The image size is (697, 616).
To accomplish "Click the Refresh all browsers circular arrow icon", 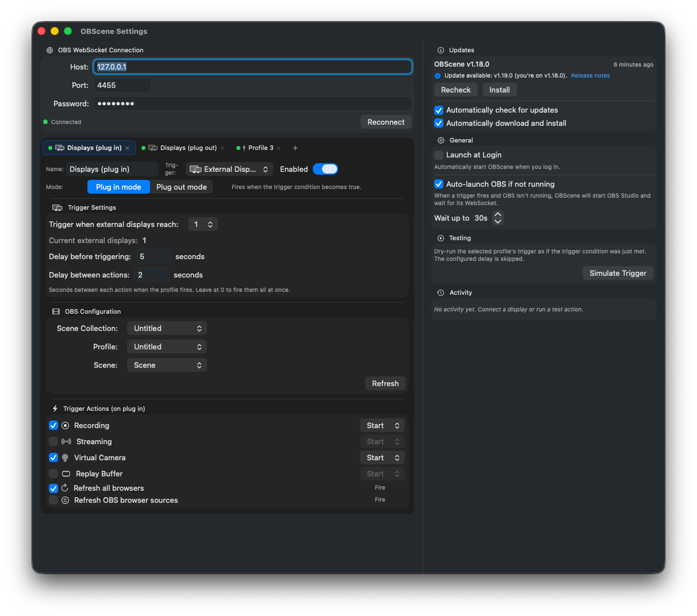I will point(65,487).
